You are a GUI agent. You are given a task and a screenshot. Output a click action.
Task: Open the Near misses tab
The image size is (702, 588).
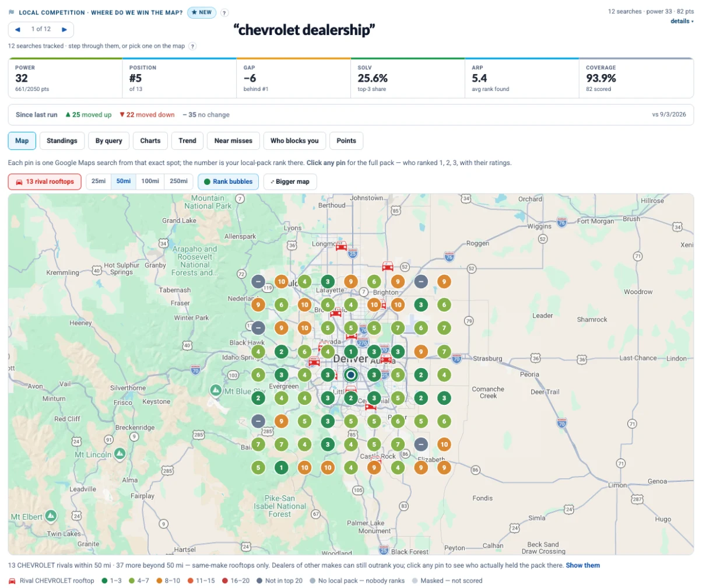pos(233,141)
